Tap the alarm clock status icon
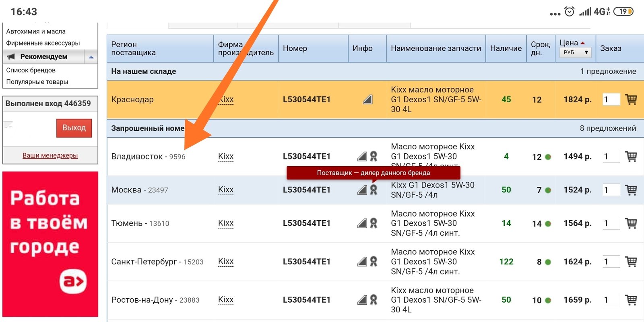The width and height of the screenshot is (644, 322). pos(569,12)
